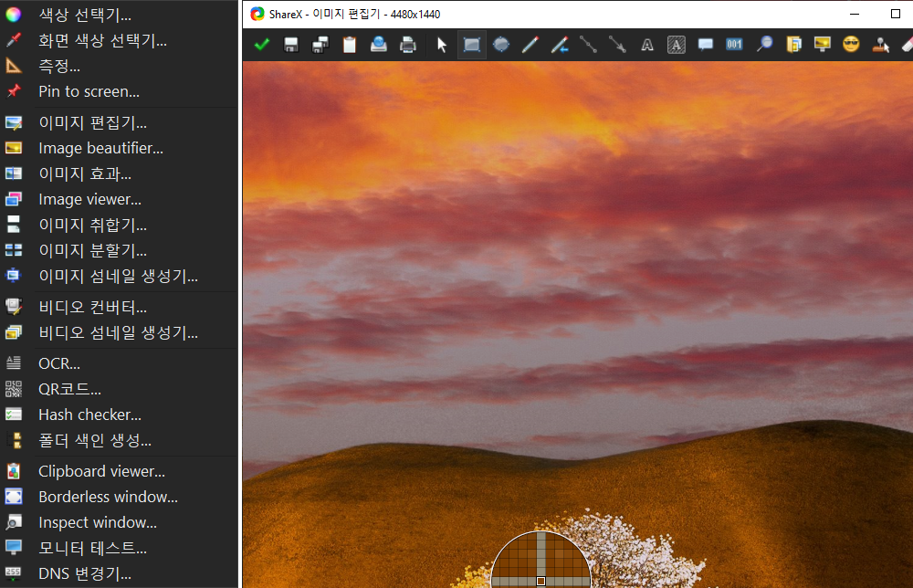
Task: Choose the Magnify tool
Action: (x=764, y=44)
